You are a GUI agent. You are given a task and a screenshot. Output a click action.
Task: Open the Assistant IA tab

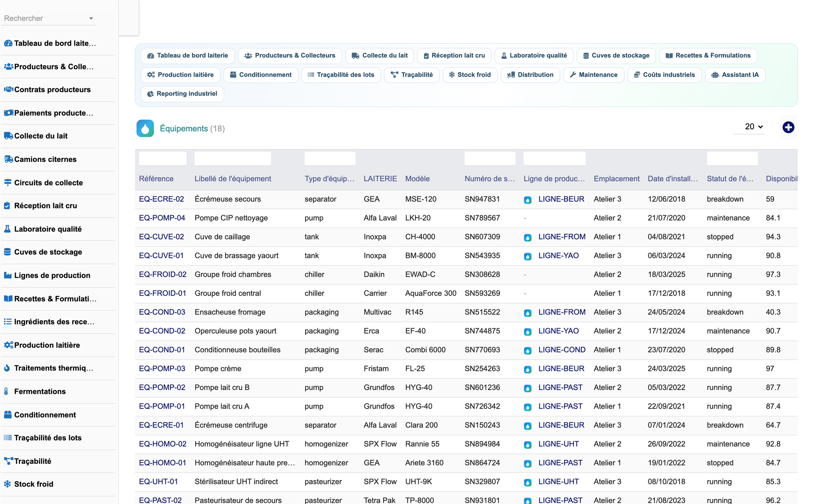tap(735, 75)
